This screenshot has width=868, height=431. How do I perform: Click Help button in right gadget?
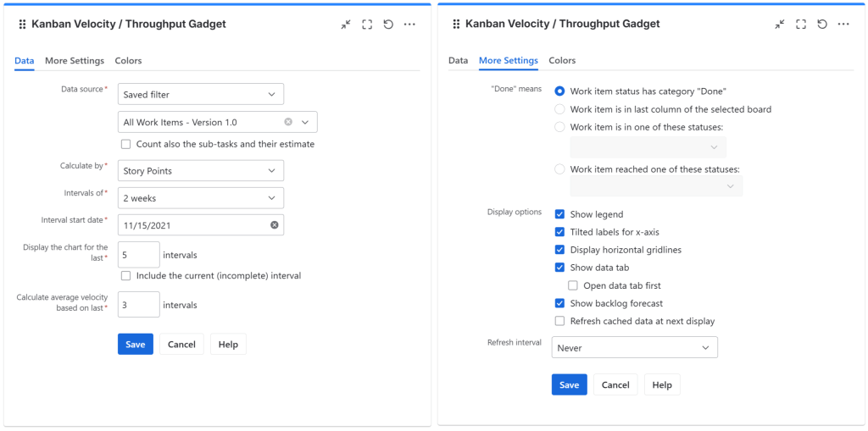click(x=662, y=385)
